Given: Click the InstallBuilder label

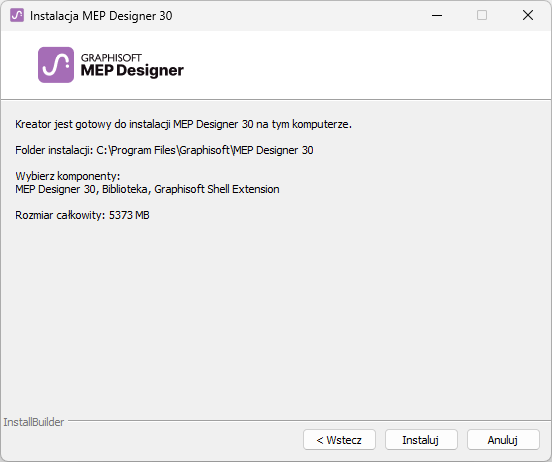Looking at the screenshot, I should tap(34, 422).
